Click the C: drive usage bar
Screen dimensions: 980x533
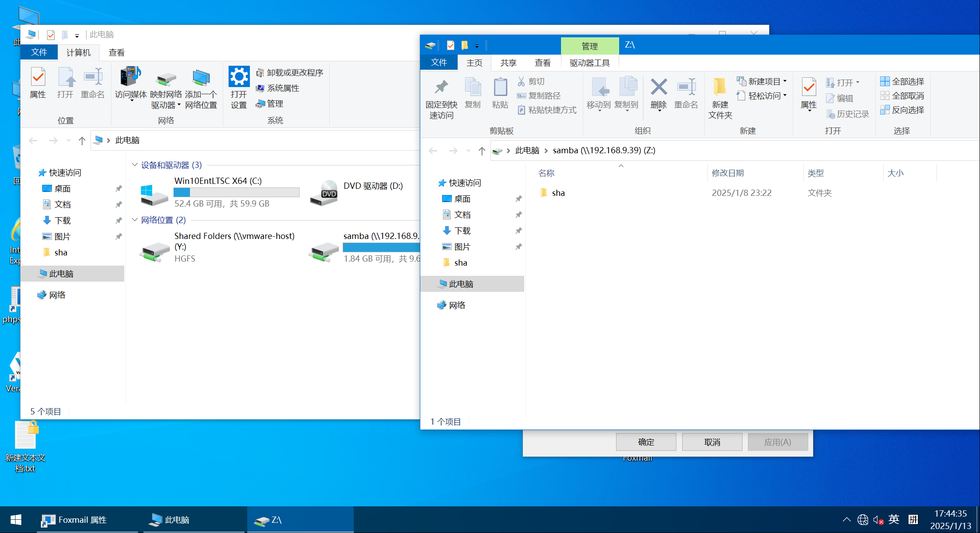coord(236,192)
